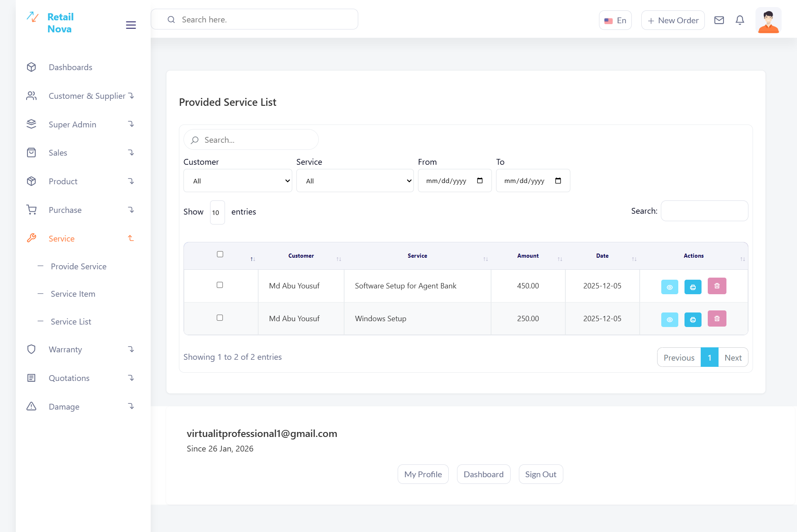Click the hamburger menu toggle icon
This screenshot has height=532, width=797.
(x=131, y=25)
